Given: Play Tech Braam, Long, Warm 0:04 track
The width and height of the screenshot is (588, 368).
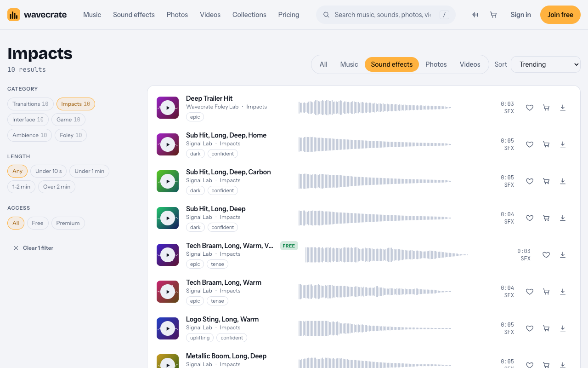Looking at the screenshot, I should tap(168, 292).
